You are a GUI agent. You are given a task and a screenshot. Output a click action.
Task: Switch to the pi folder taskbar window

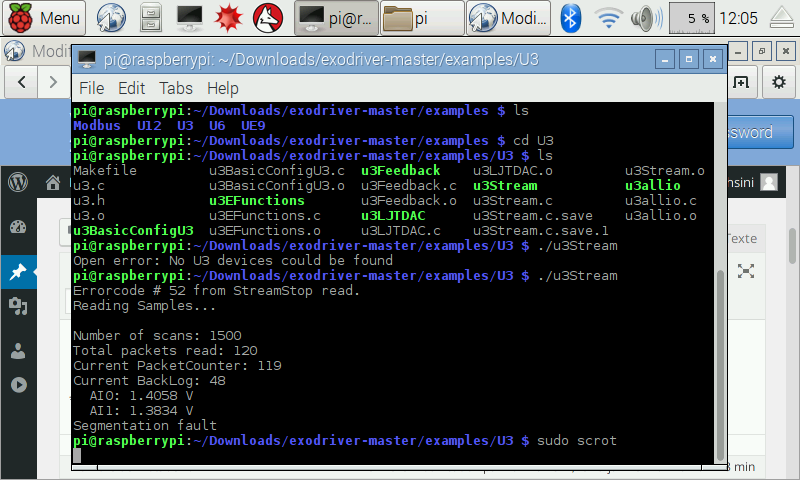pos(422,18)
